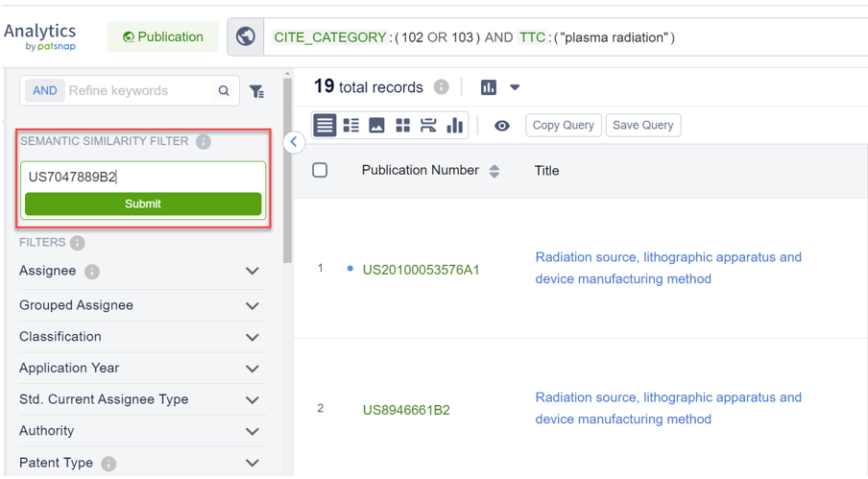
Task: Click the semantic similarity filter input field
Action: click(x=142, y=177)
